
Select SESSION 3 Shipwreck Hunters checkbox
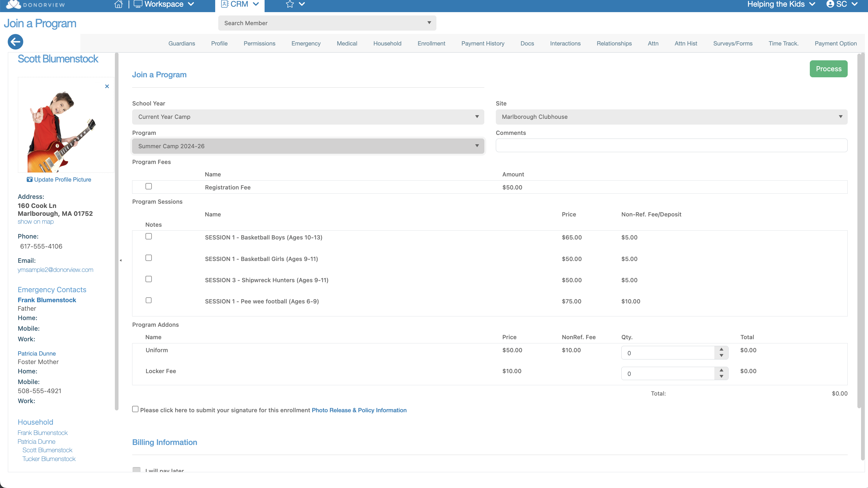149,279
